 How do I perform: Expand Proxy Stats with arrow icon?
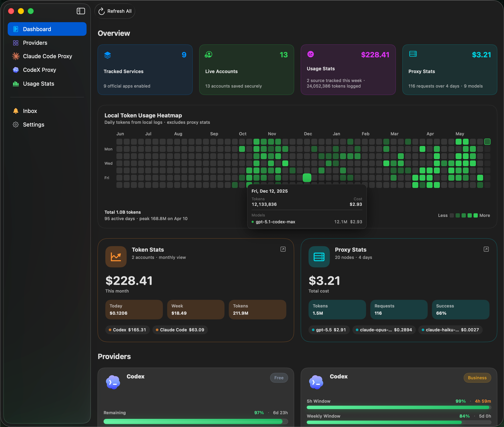486,249
